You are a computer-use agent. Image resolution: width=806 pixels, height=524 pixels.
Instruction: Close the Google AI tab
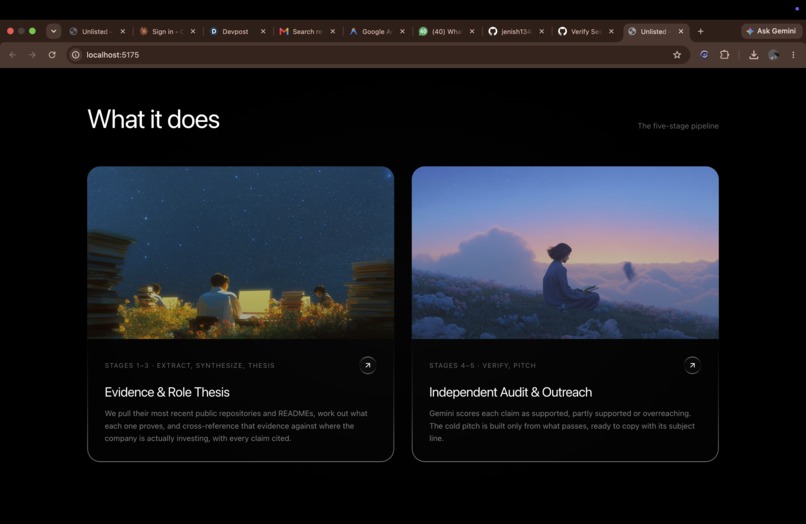point(402,31)
